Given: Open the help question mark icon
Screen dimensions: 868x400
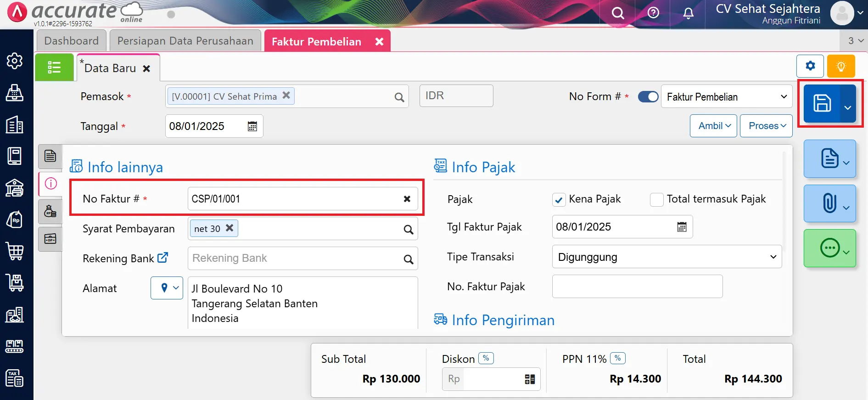Looking at the screenshot, I should click(653, 13).
